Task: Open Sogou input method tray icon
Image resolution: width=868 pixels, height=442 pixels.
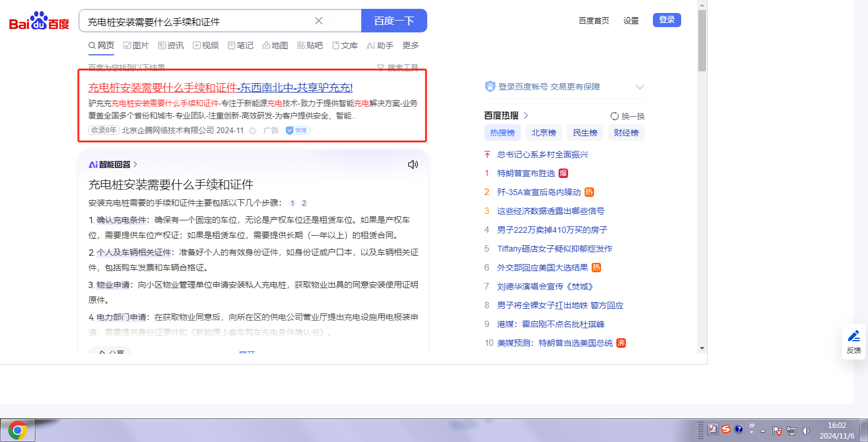Action: point(726,429)
